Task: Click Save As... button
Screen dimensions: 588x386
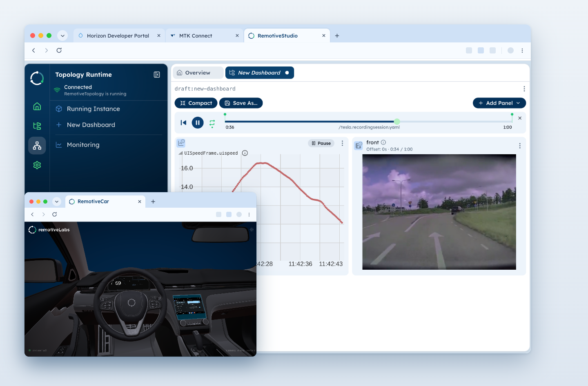Action: tap(241, 103)
